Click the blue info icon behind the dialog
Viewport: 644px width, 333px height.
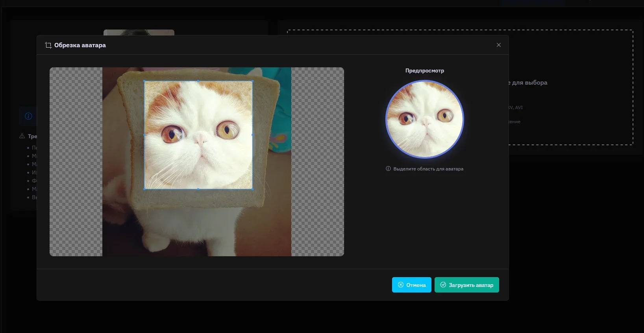28,116
